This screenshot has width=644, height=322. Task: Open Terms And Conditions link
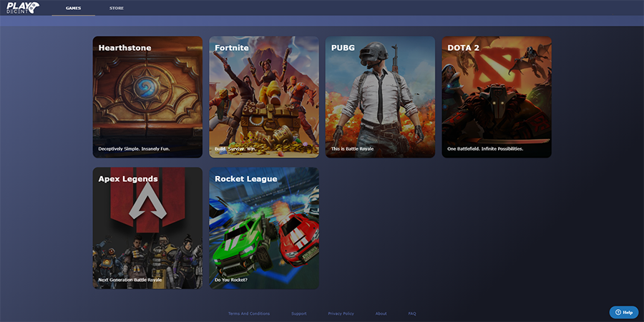click(249, 313)
